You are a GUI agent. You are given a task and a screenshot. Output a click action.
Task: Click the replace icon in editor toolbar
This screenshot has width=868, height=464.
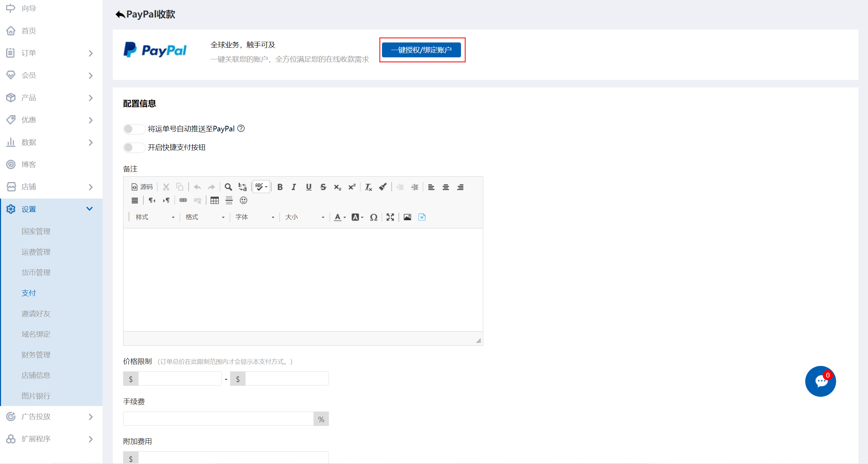[242, 187]
